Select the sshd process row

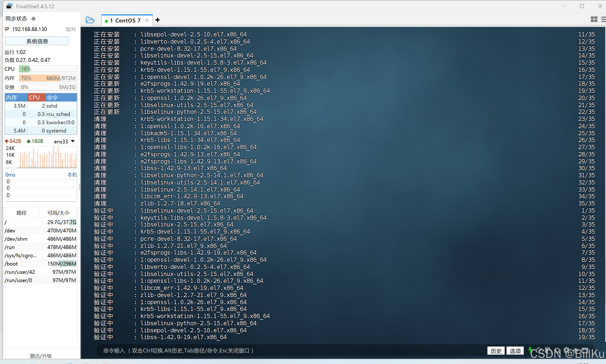tap(41, 106)
